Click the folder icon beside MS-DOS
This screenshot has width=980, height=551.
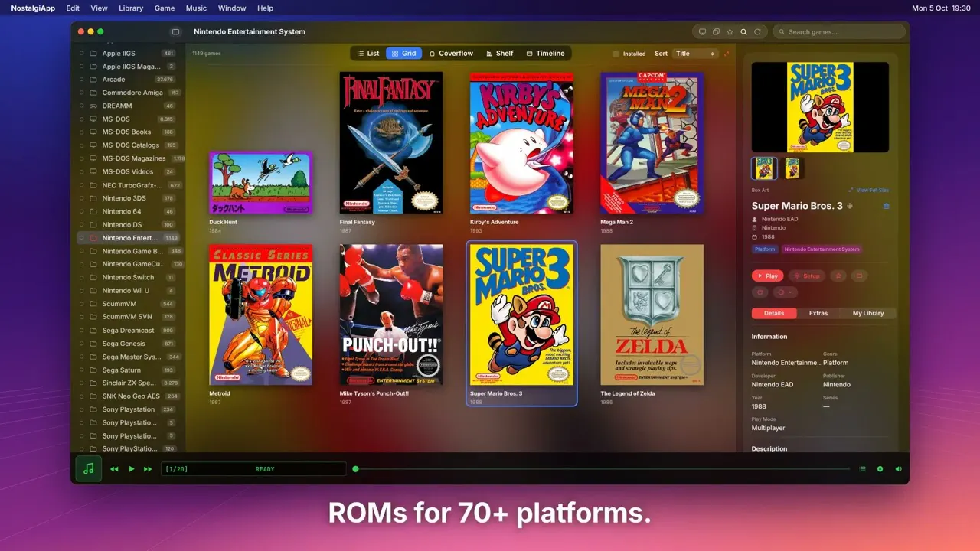93,119
